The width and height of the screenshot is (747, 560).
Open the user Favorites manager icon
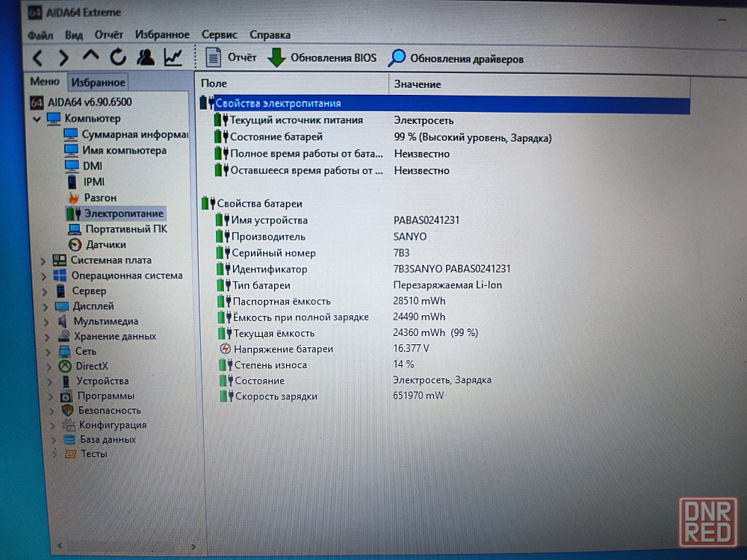tap(146, 57)
